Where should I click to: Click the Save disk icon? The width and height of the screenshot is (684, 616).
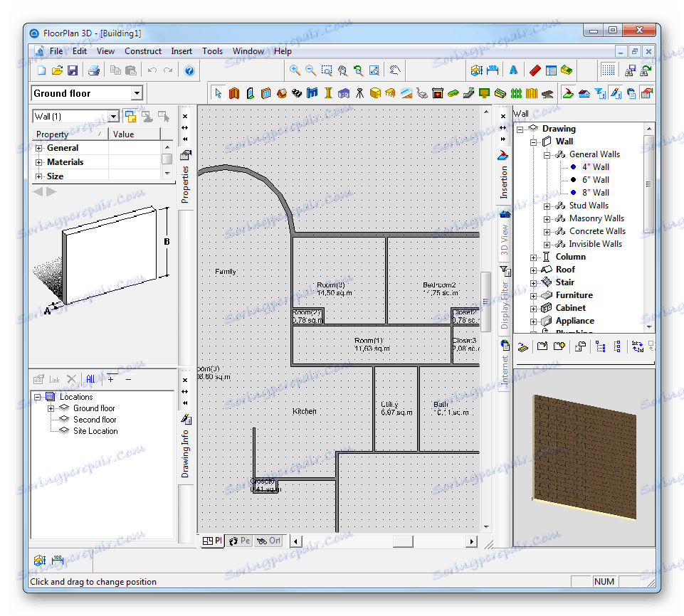tap(72, 70)
